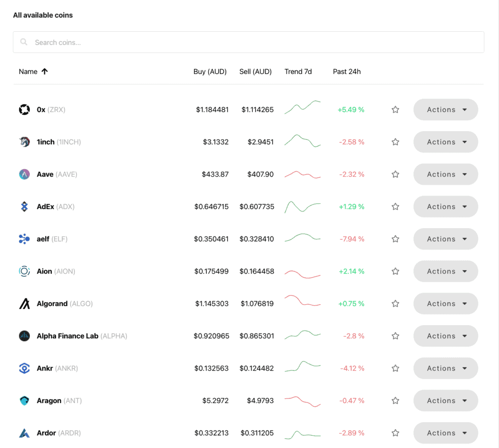
Task: Sort by Sell (AUD) column
Action: click(255, 71)
